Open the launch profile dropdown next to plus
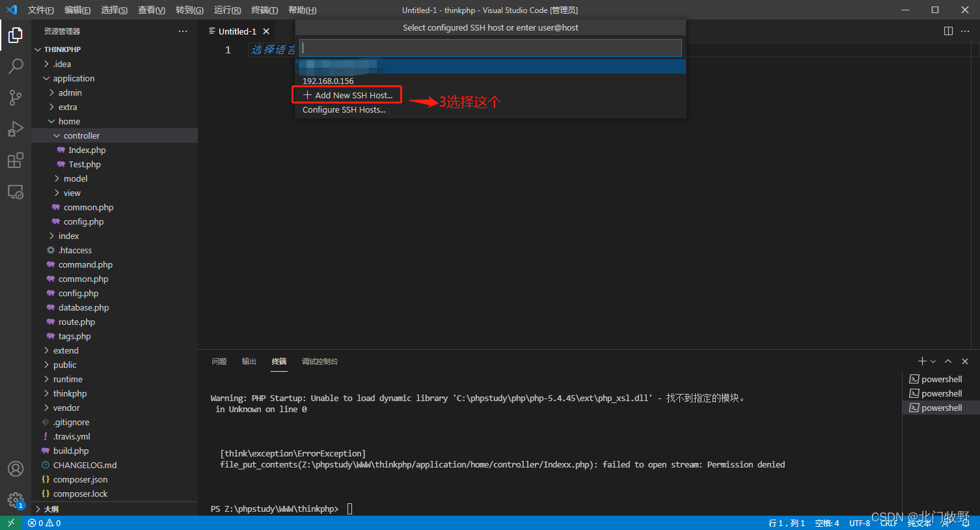The image size is (980, 530). (933, 361)
